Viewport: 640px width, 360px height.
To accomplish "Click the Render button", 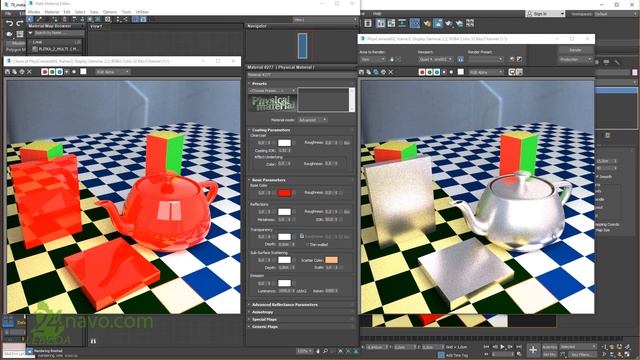I will click(x=576, y=50).
